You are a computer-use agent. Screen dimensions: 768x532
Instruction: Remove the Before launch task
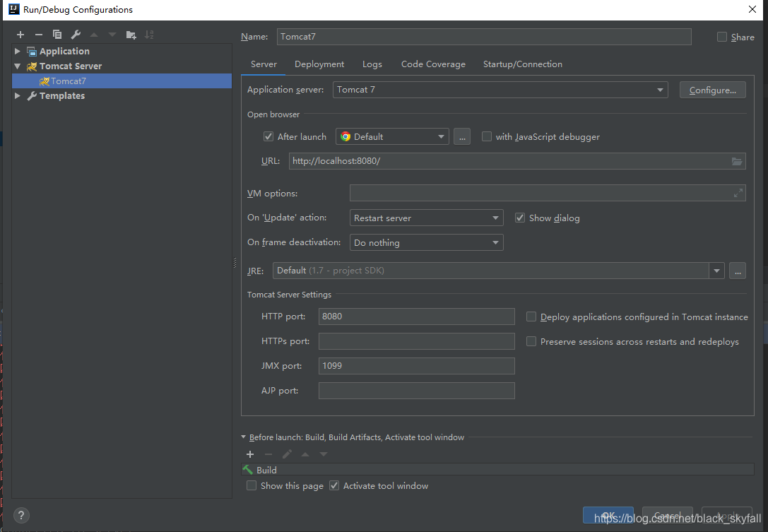point(268,454)
